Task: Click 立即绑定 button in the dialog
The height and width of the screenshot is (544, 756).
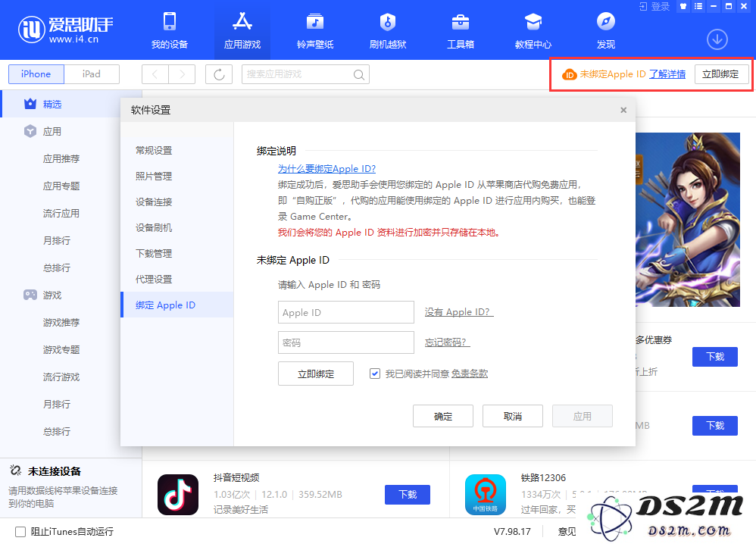Action: click(x=316, y=374)
